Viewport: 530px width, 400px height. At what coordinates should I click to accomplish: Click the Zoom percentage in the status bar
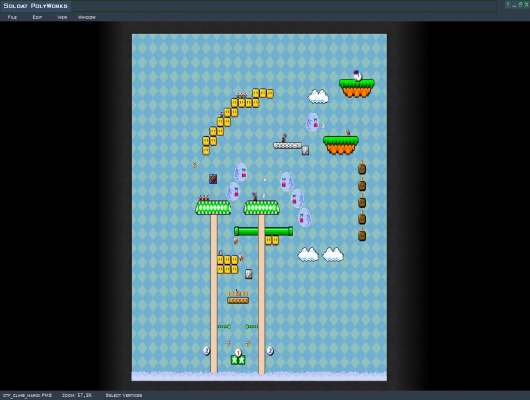(x=77, y=395)
